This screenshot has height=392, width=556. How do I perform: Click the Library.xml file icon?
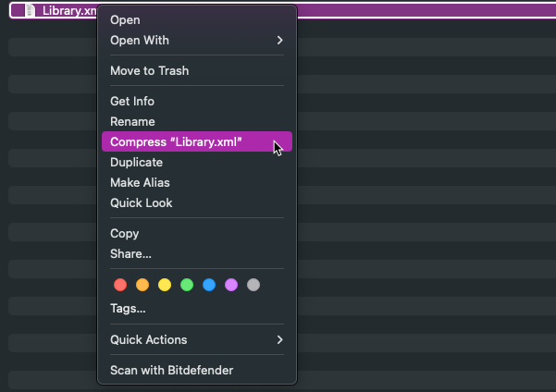coord(31,10)
